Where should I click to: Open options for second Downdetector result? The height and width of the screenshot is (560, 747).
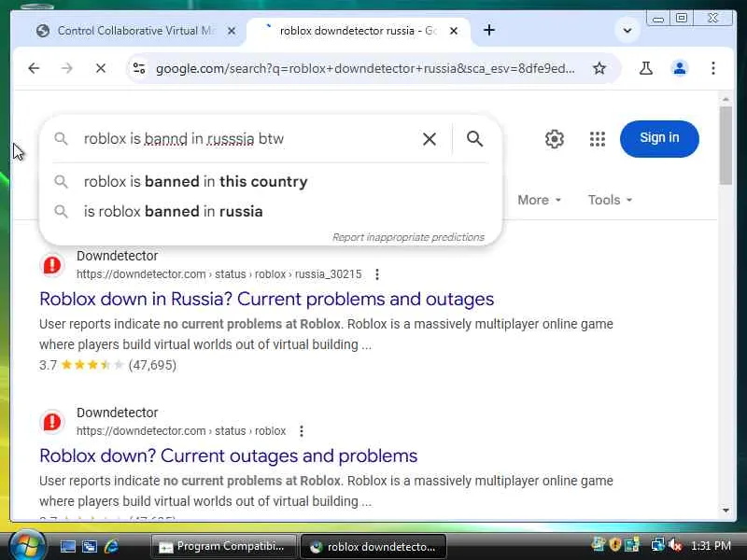pyautogui.click(x=301, y=431)
